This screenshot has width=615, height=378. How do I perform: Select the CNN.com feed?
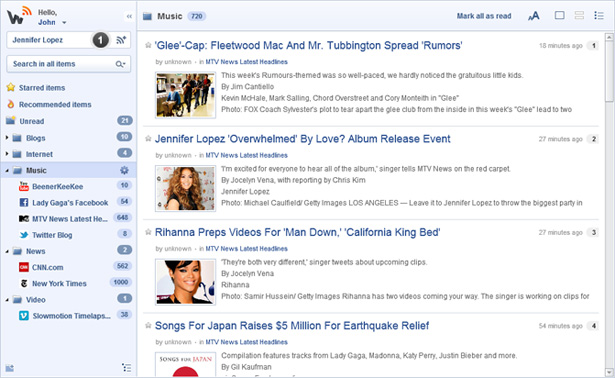(47, 267)
